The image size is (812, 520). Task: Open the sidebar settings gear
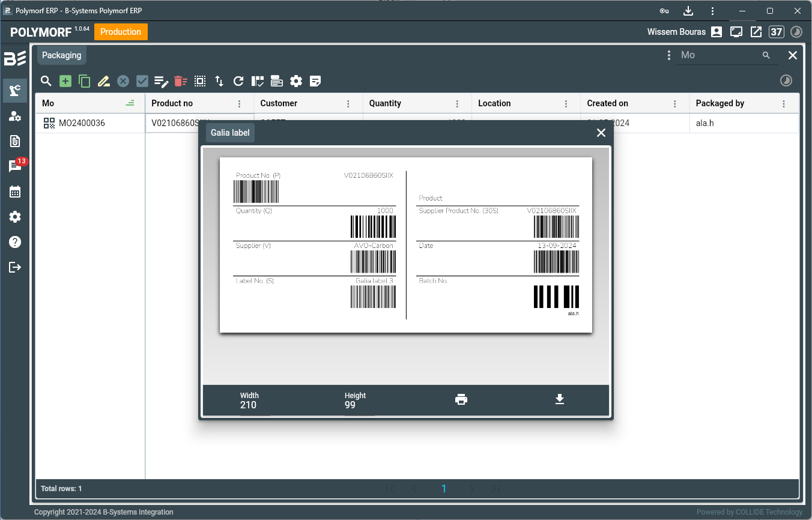[x=15, y=217]
